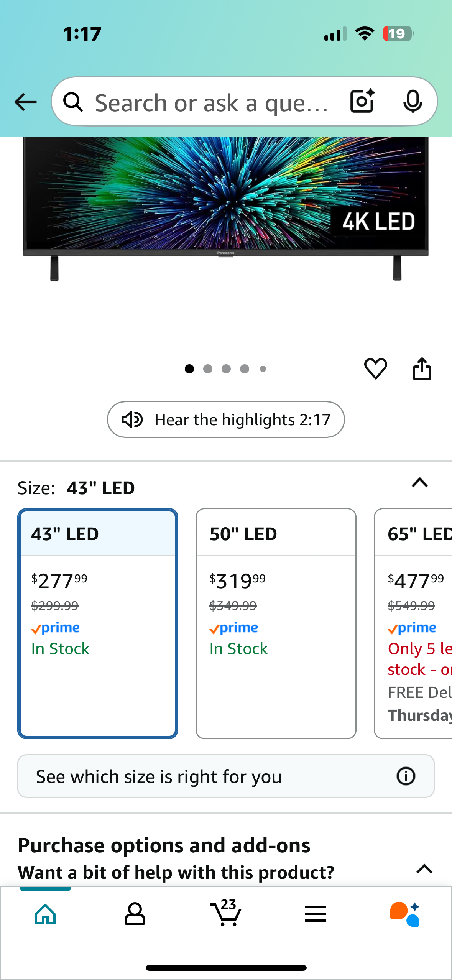This screenshot has height=980, width=452.
Task: Collapse the Size section chevron
Action: coord(420,482)
